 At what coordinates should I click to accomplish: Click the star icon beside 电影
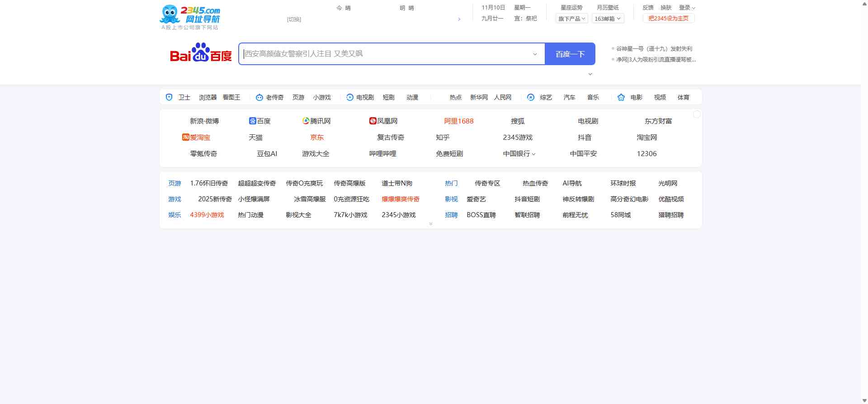621,97
